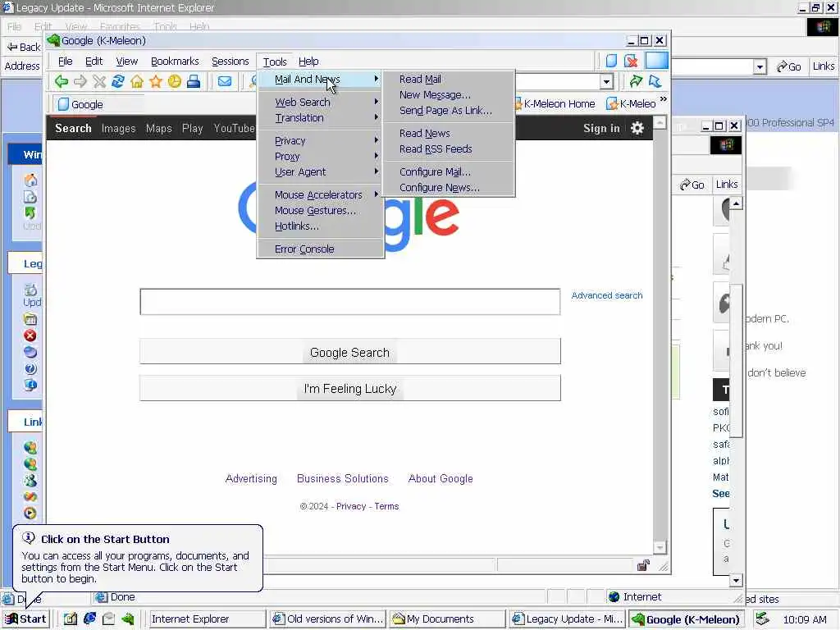Go to the home page via house icon
Screen dimensions: 840x630
coord(137,81)
